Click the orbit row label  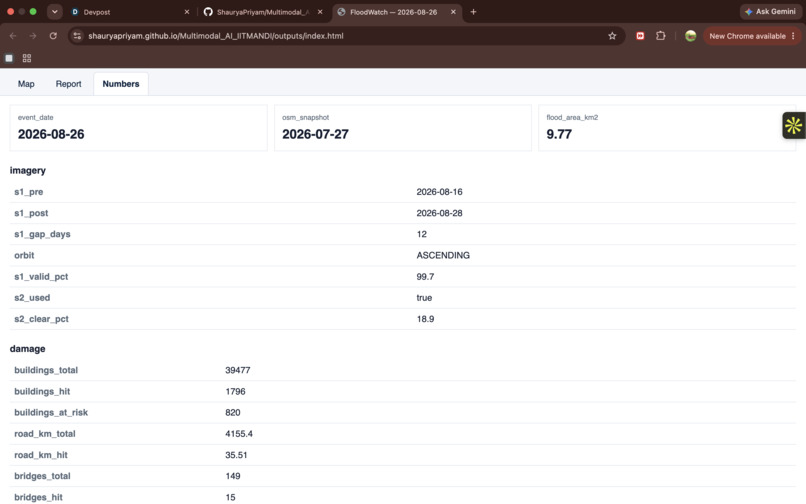pos(24,255)
